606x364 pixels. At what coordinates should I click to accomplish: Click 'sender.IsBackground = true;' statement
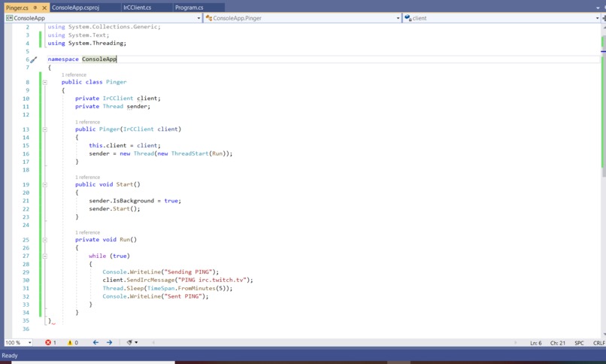pyautogui.click(x=135, y=201)
